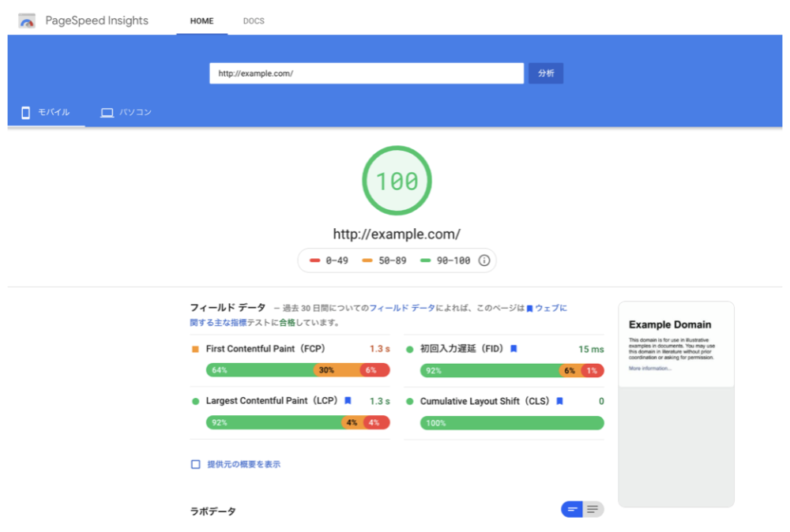
Task: Switch to the モバイル tab
Action: 47,112
